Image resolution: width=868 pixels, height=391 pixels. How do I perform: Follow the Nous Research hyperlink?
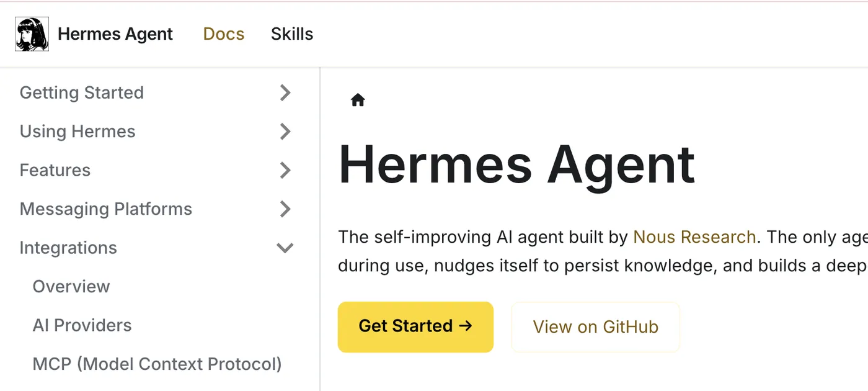(x=694, y=237)
